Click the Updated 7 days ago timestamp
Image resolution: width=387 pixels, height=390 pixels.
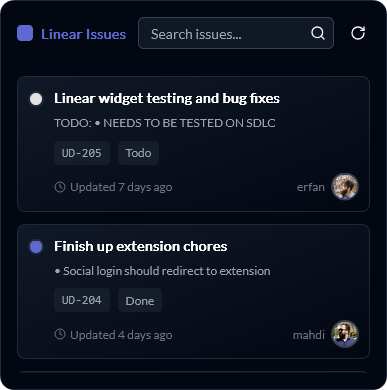coord(121,187)
